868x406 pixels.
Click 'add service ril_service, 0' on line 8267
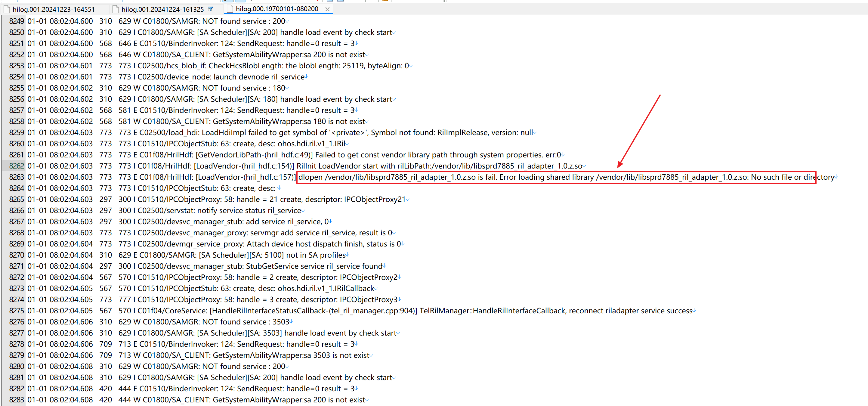tap(287, 222)
